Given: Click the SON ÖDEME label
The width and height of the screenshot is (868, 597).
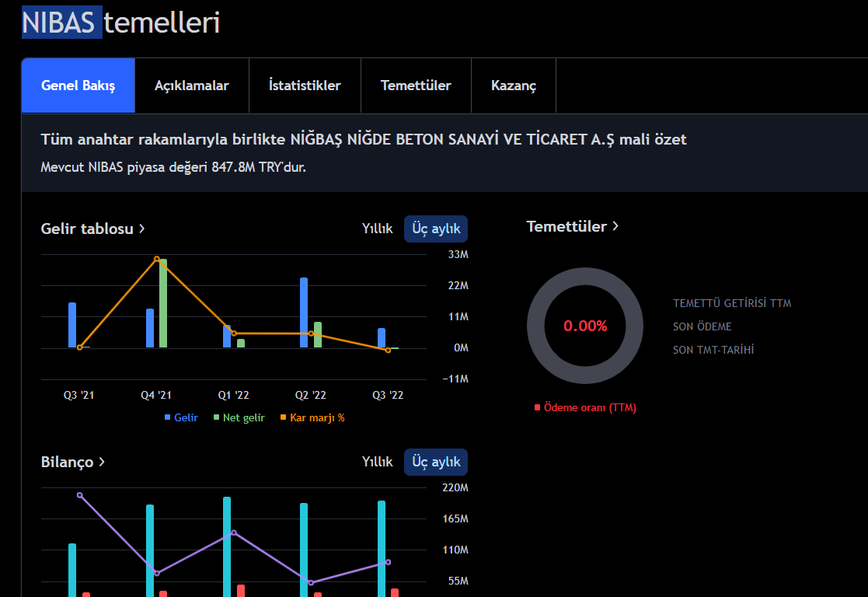Looking at the screenshot, I should (x=702, y=326).
